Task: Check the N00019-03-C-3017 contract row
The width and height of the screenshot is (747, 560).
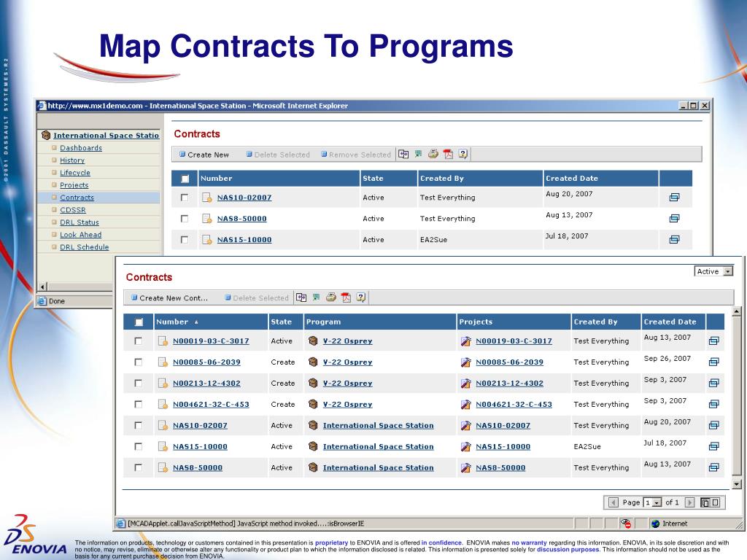Action: pos(138,341)
